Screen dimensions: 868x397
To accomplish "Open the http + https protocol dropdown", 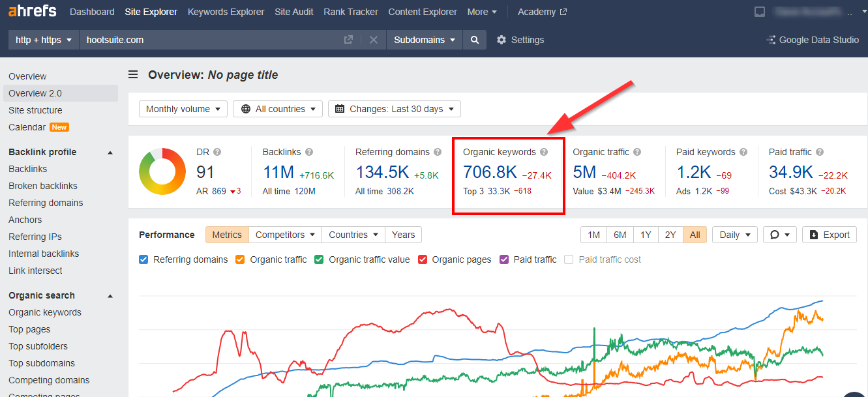I will [x=44, y=40].
